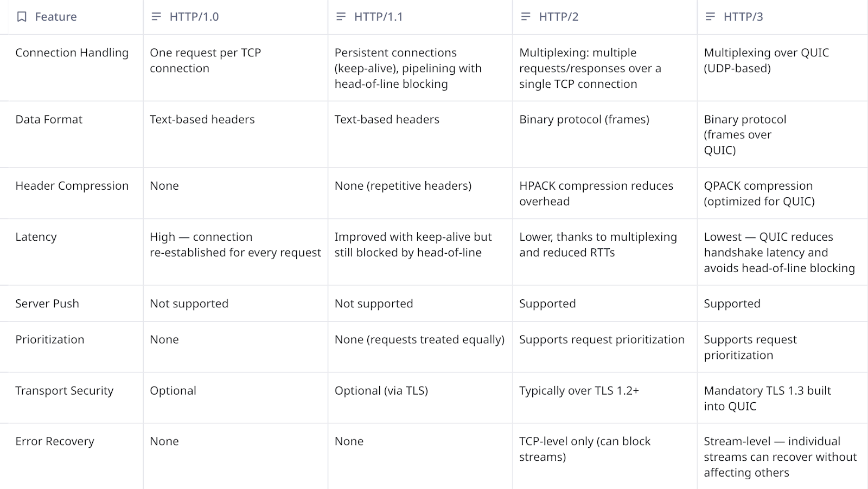This screenshot has width=868, height=489.
Task: Click the text-type icon next to HTTP/3
Action: pyautogui.click(x=710, y=17)
